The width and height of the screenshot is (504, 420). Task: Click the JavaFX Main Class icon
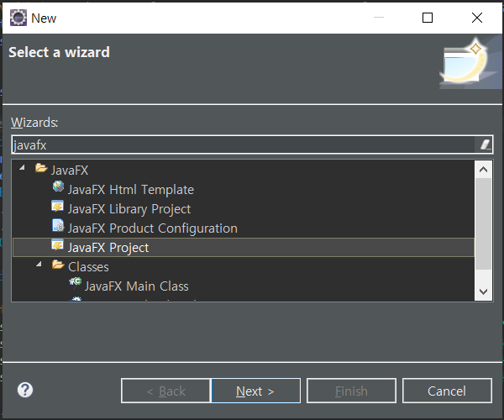76,283
